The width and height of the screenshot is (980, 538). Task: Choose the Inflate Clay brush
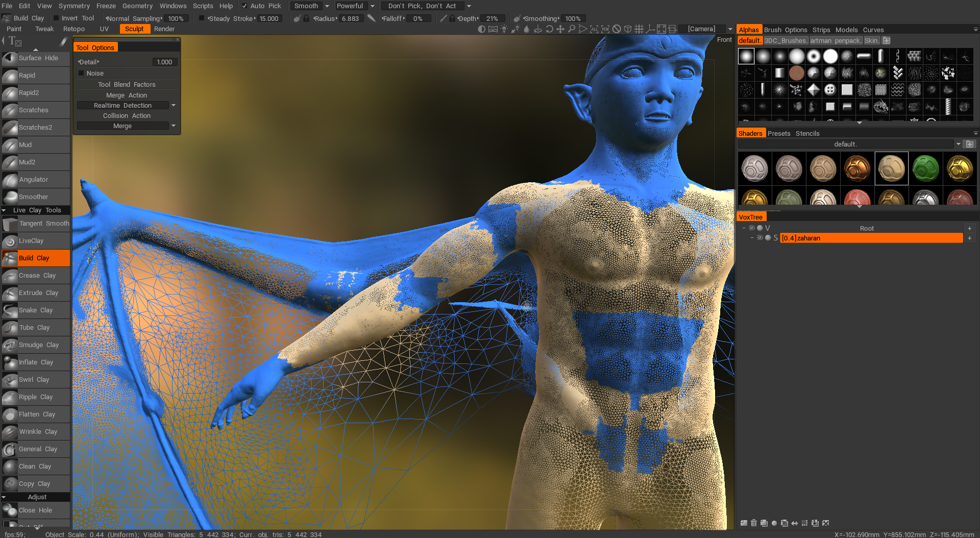[x=35, y=362]
